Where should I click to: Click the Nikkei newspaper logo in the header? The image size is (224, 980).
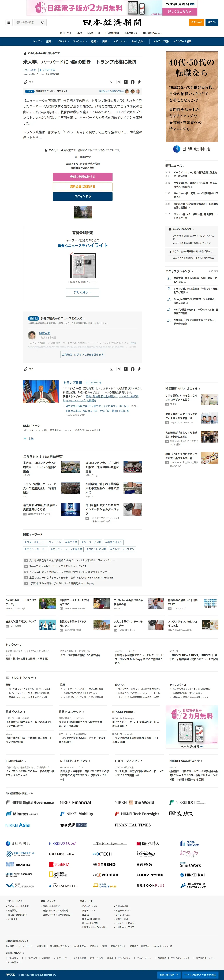coord(112,23)
